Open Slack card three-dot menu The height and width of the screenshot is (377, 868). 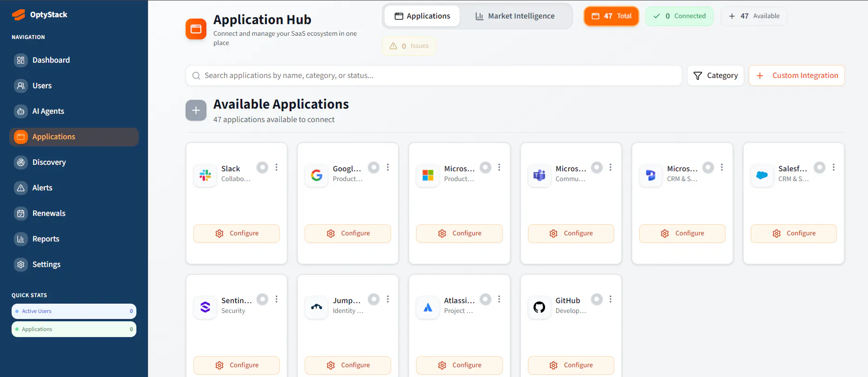click(x=276, y=167)
